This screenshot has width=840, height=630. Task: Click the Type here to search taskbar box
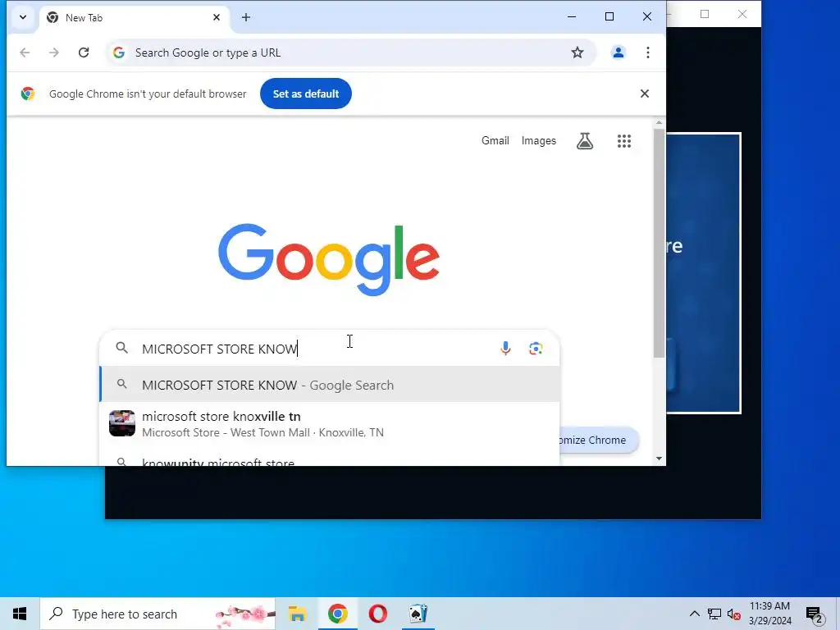coord(158,614)
